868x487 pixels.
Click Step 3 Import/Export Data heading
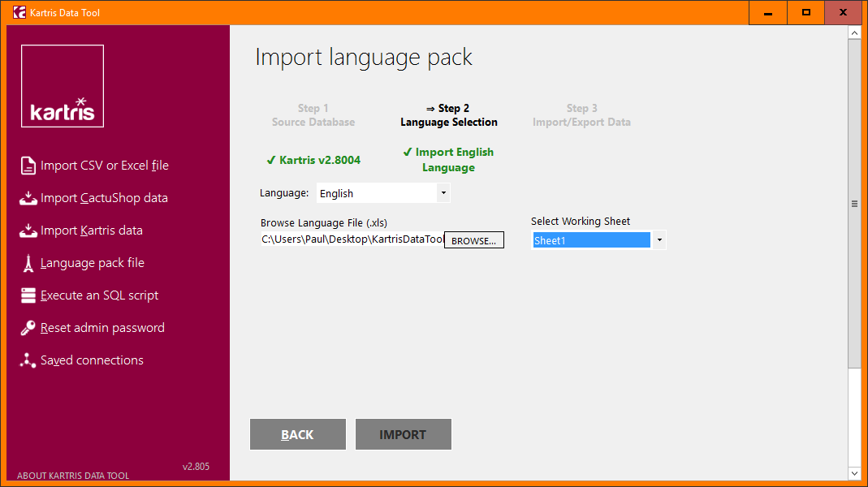point(582,115)
